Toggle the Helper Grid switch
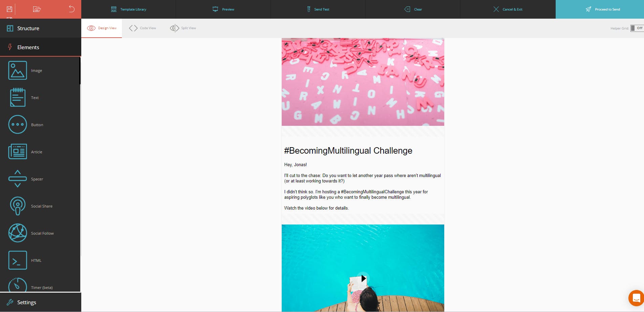Image resolution: width=644 pixels, height=312 pixels. tap(637, 28)
